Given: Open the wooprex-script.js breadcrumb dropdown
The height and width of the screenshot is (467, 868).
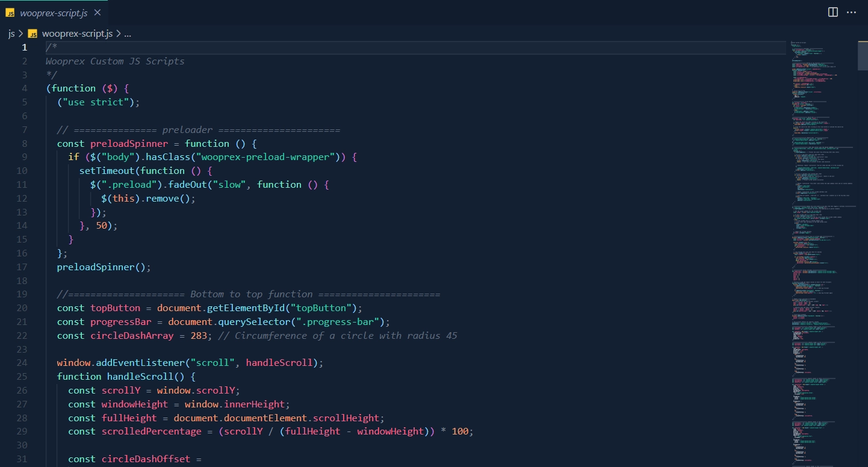Looking at the screenshot, I should click(77, 34).
